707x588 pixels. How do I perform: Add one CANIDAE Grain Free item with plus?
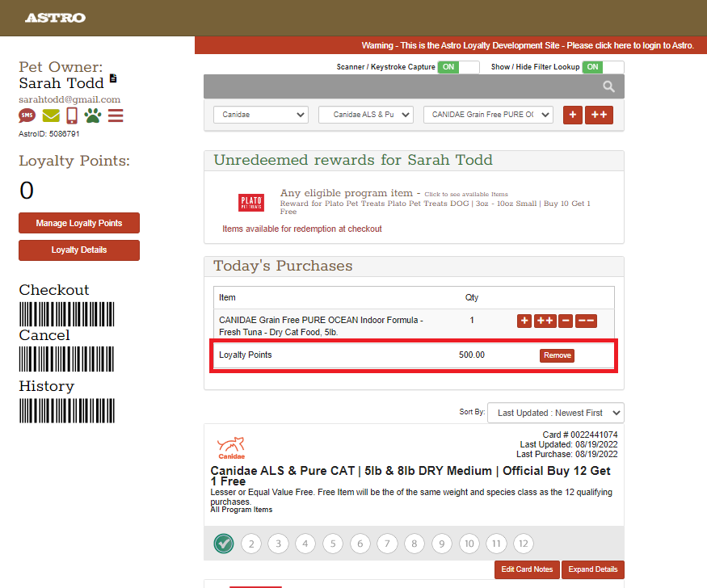[x=524, y=321]
